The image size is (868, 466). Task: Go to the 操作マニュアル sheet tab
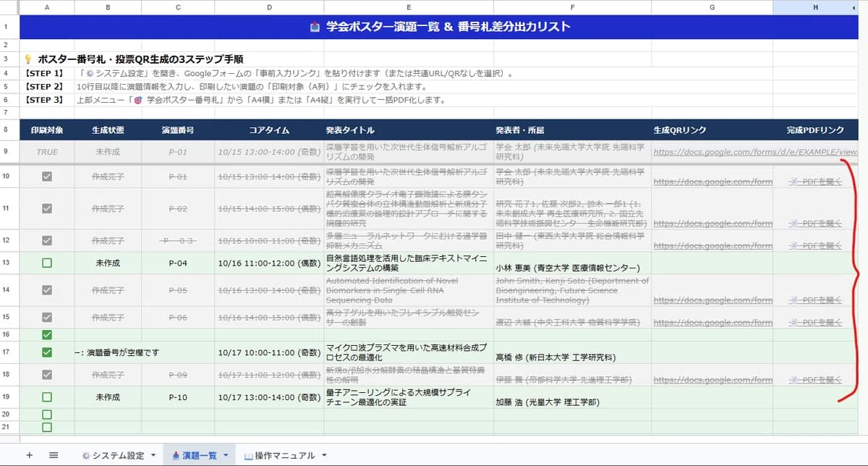point(280,456)
